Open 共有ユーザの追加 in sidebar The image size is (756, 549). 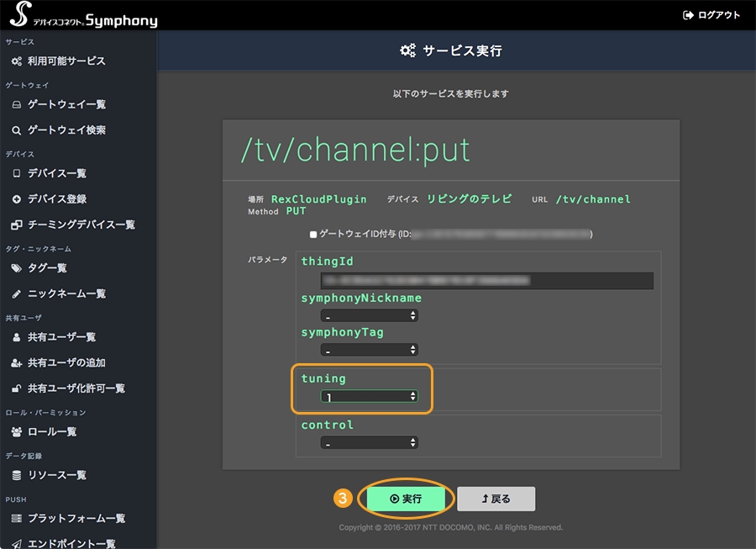[66, 363]
